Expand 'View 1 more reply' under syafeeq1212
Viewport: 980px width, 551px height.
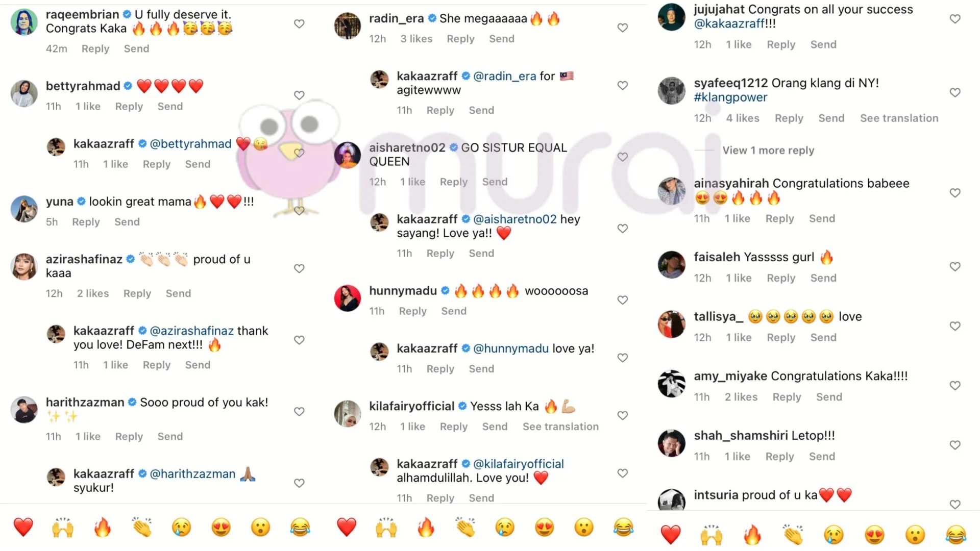[x=768, y=151]
